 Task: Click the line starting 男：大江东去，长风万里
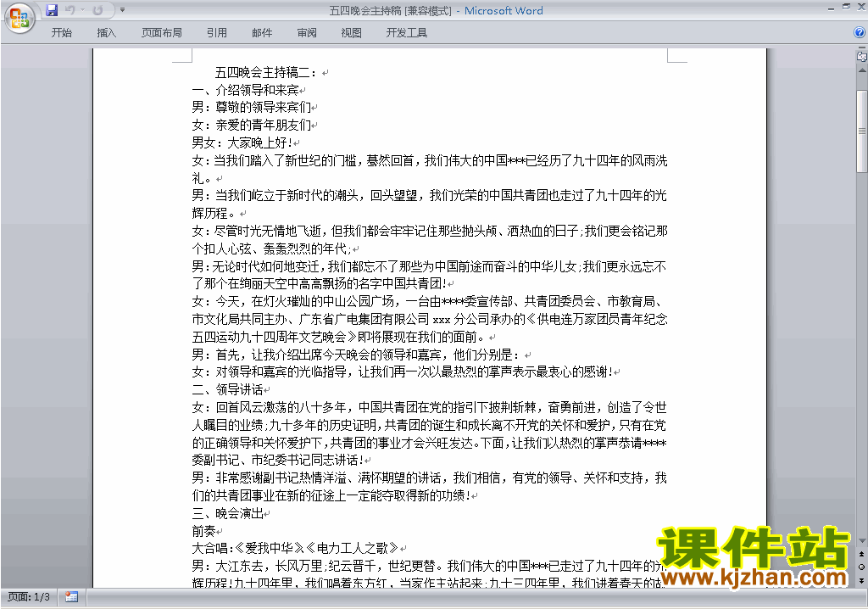(430, 566)
